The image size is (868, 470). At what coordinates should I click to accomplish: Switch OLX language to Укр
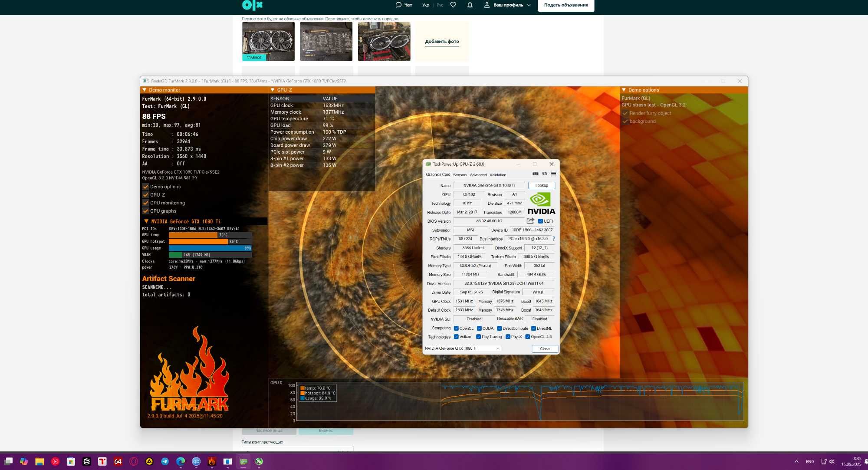[426, 5]
